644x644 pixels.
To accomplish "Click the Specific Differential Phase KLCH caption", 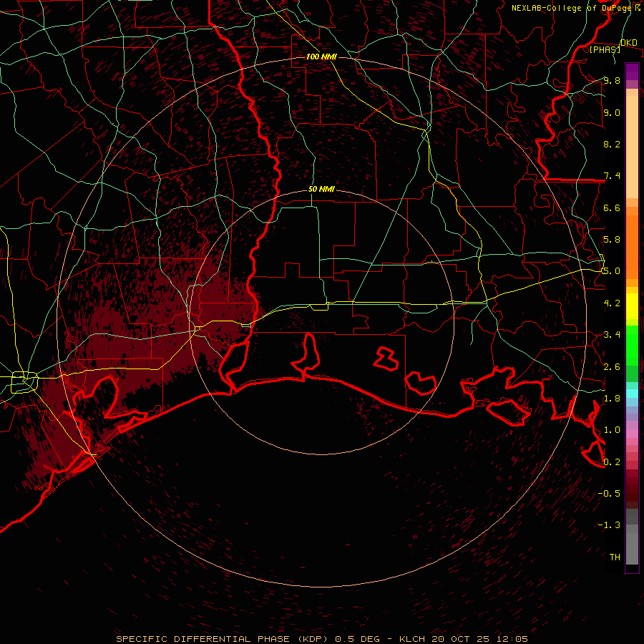I will click(x=321, y=639).
